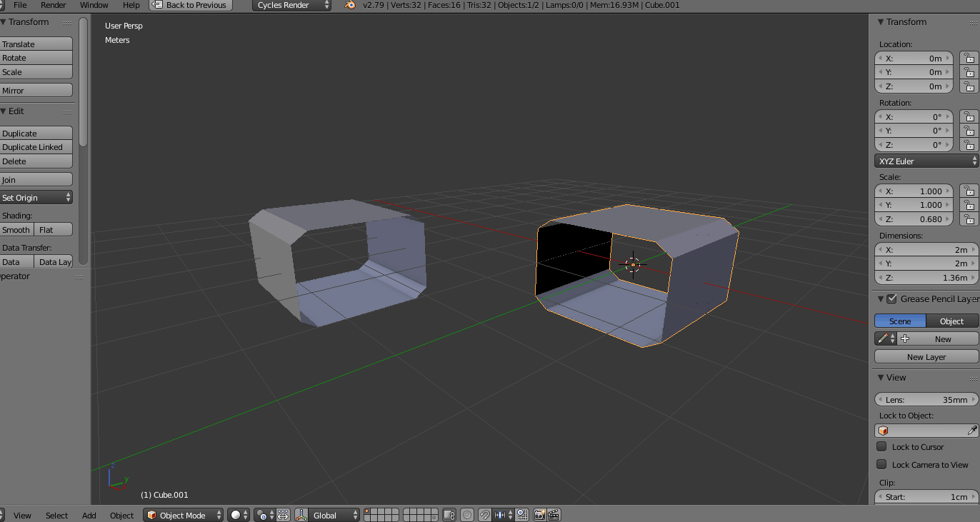Open the File menu
Screen dimensions: 980x522
[19, 5]
